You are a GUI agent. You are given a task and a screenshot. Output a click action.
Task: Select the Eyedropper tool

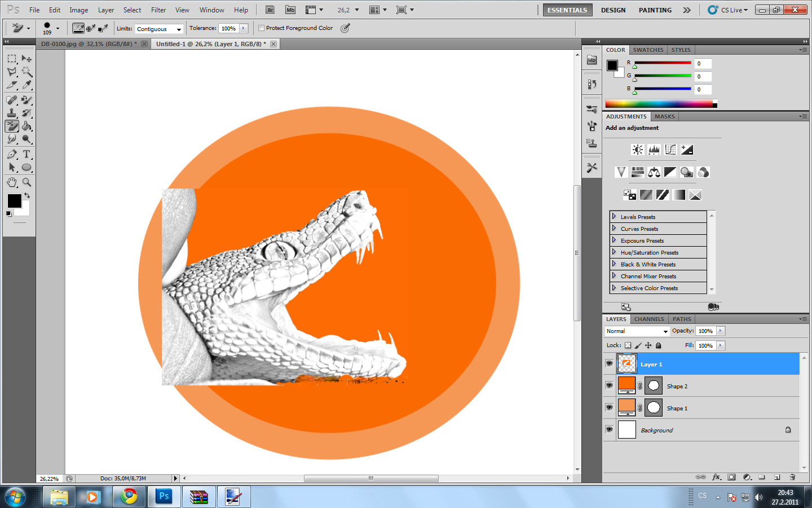27,85
